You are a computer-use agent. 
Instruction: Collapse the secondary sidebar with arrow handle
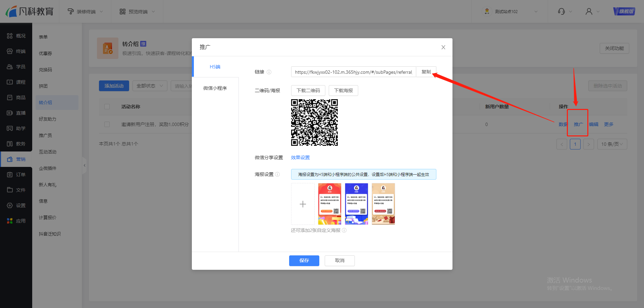(x=85, y=165)
